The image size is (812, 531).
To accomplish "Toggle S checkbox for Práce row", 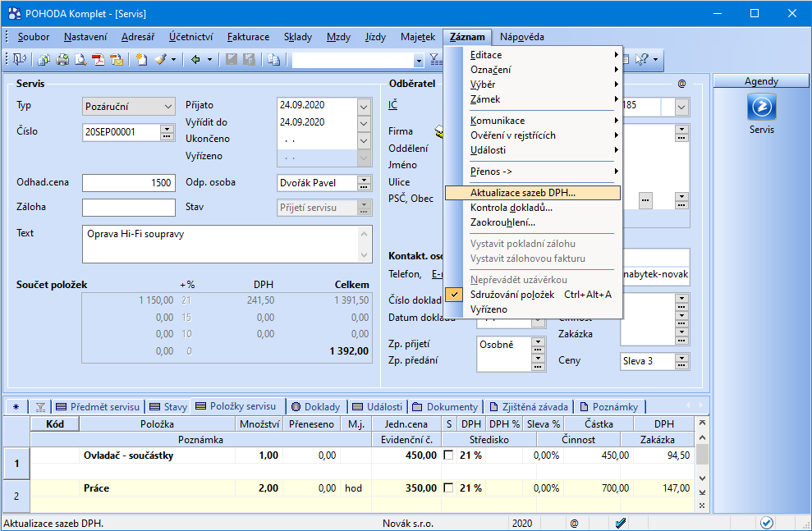I will coord(448,488).
